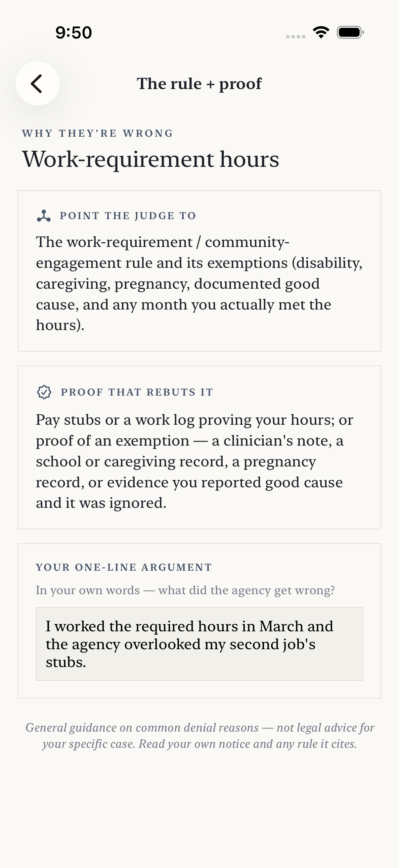This screenshot has height=868, width=399.
Task: Tap the "Point the judge to" header
Action: coord(128,216)
